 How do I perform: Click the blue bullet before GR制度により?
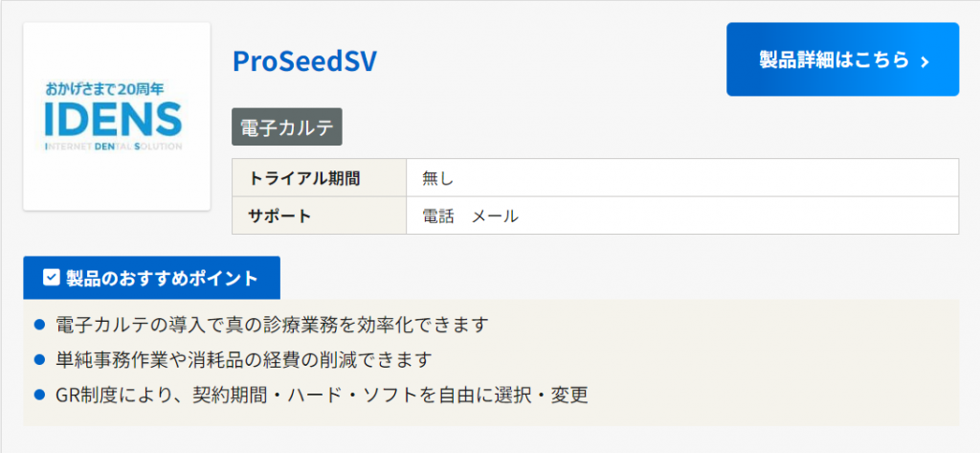[x=39, y=395]
